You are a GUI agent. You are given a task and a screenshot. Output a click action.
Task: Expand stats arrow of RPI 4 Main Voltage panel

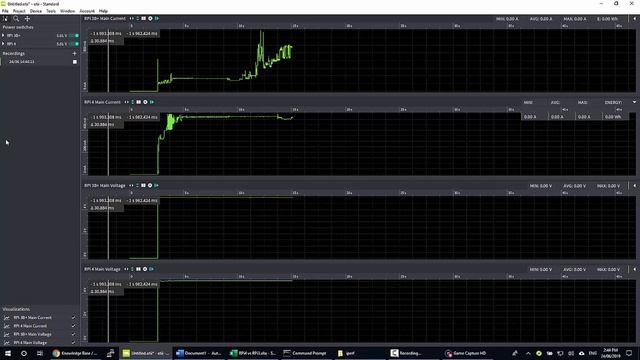634,269
